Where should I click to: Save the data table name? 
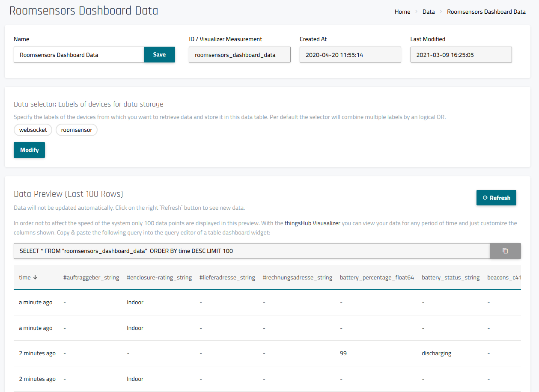(x=159, y=55)
